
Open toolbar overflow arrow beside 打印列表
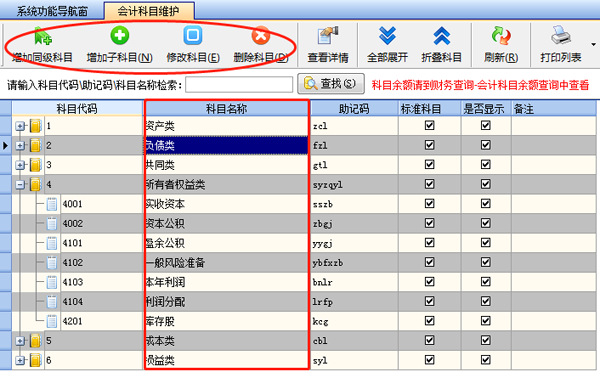coord(593,44)
